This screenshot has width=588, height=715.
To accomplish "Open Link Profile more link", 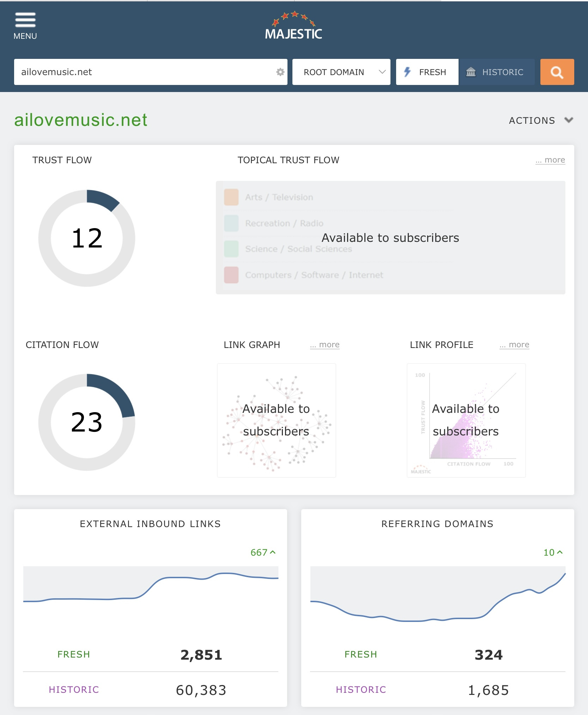I will 514,344.
